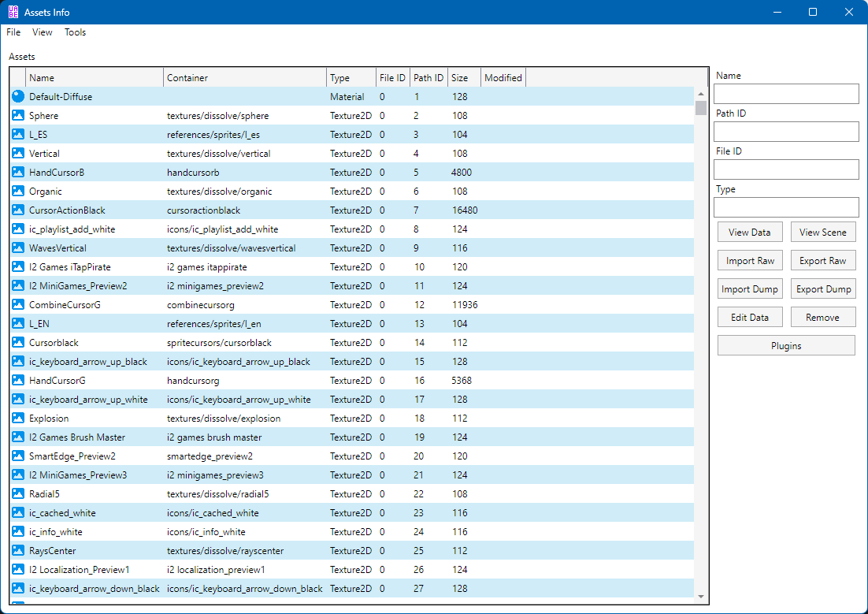The width and height of the screenshot is (868, 614).
Task: Click the size value 11936
Action: 465,305
